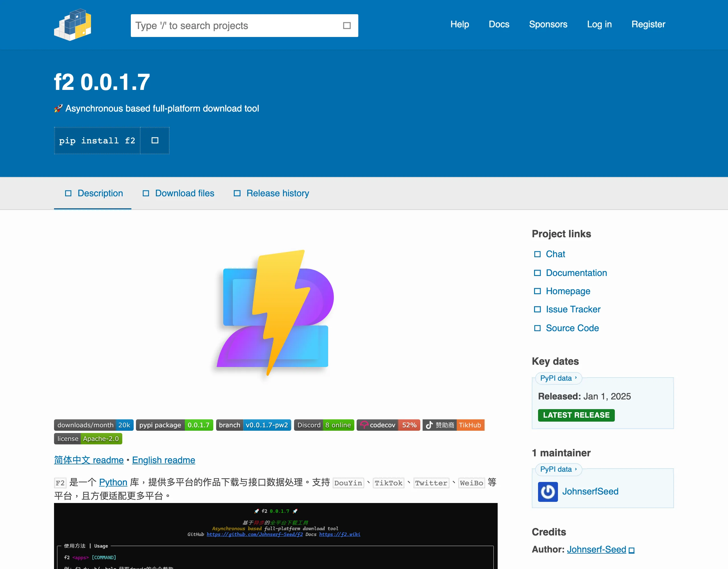
Task: Click the icon beside Chat link
Action: pyautogui.click(x=537, y=254)
